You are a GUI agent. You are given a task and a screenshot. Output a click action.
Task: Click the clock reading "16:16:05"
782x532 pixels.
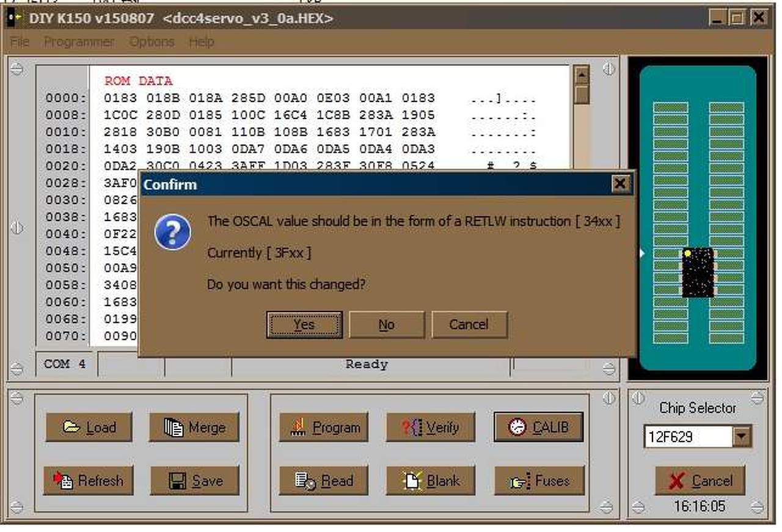(x=700, y=506)
